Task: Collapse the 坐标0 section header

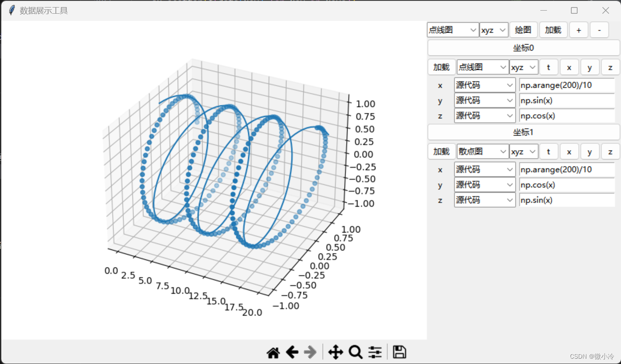Action: click(523, 48)
